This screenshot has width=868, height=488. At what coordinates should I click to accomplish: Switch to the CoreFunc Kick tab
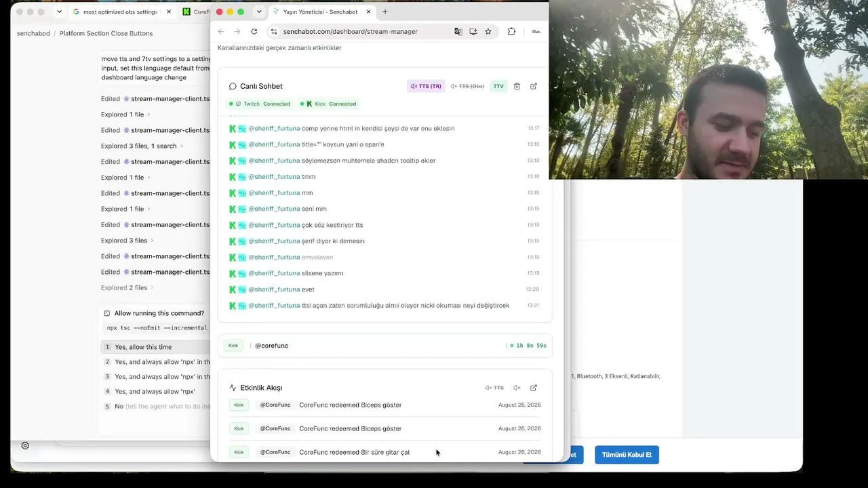click(197, 12)
